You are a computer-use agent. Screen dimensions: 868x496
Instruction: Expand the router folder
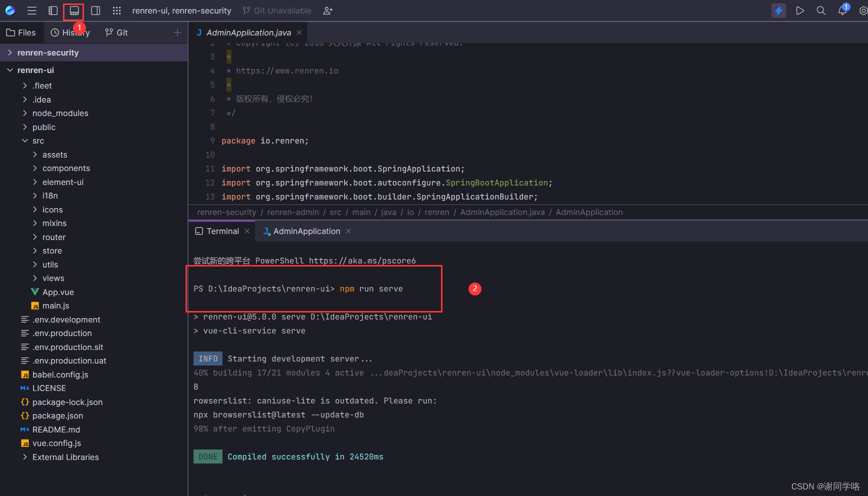34,237
